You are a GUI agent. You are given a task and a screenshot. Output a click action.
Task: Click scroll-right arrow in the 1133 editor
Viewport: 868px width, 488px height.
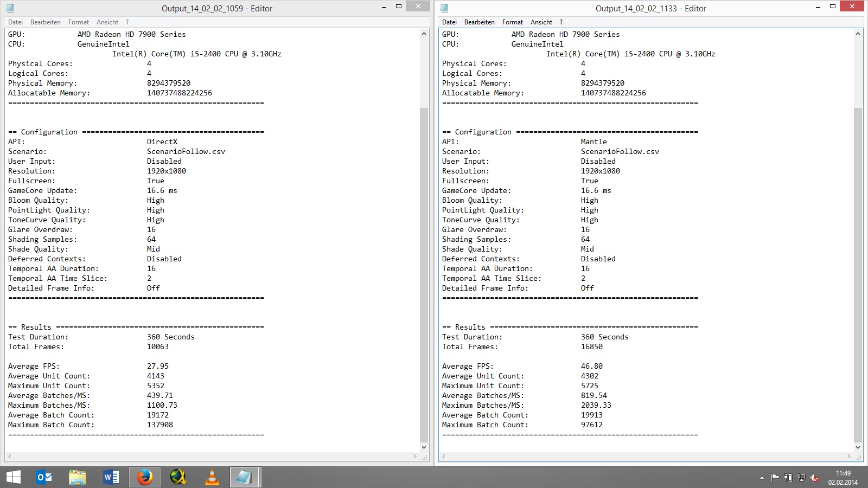849,457
